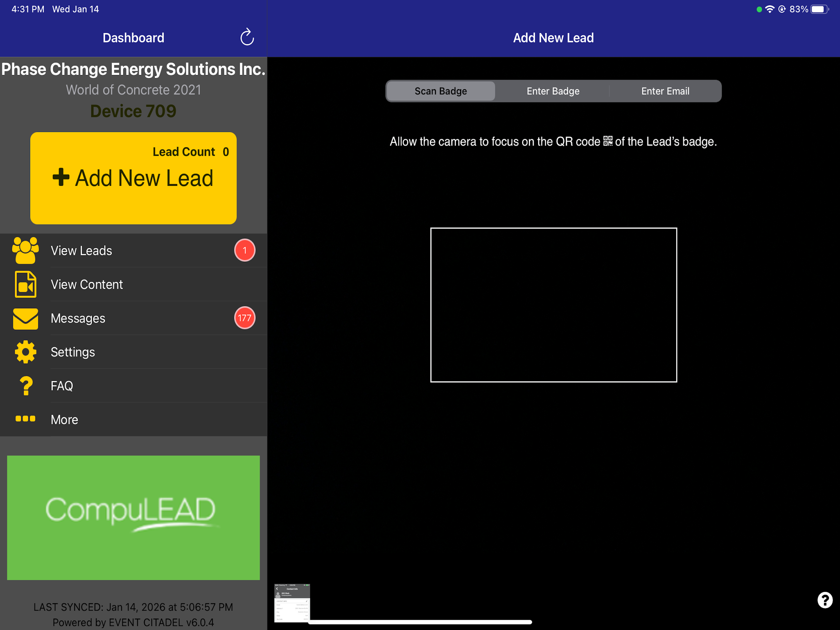Switch to the Enter Badge tab

[553, 91]
